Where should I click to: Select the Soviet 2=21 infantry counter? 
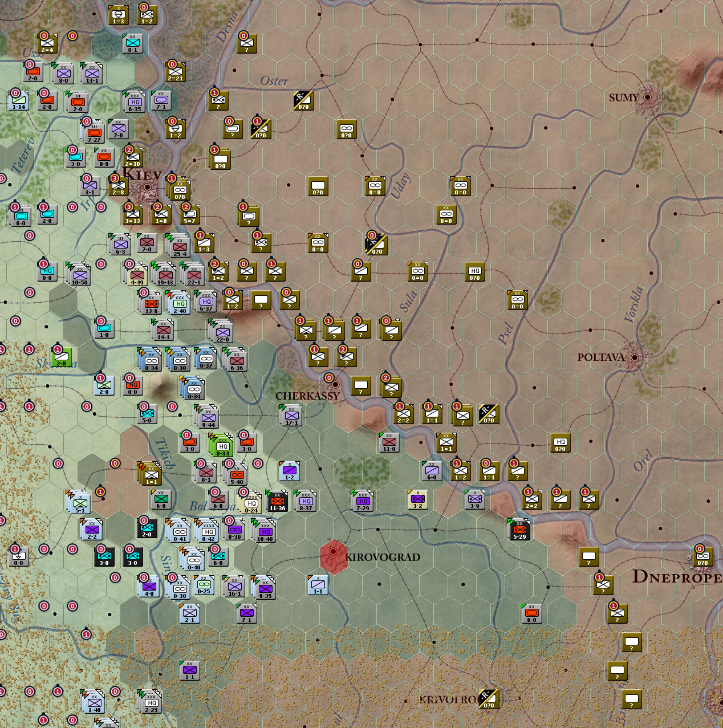pos(176,72)
